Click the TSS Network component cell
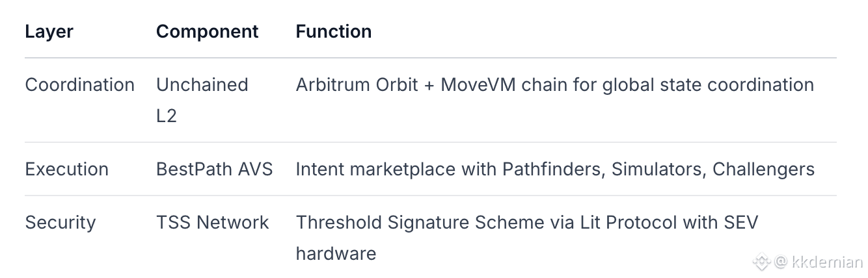This screenshot has width=868, height=278. coord(212,222)
